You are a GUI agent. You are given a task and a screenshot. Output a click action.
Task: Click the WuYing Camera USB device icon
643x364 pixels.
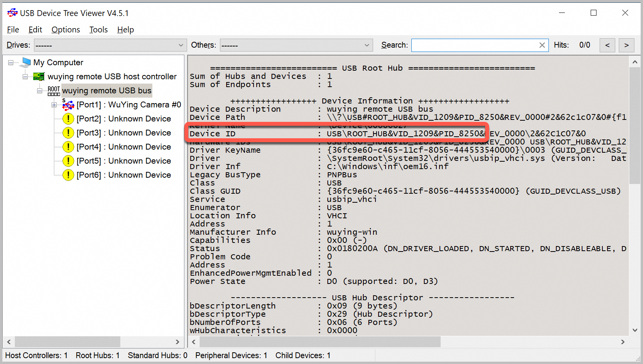point(68,105)
